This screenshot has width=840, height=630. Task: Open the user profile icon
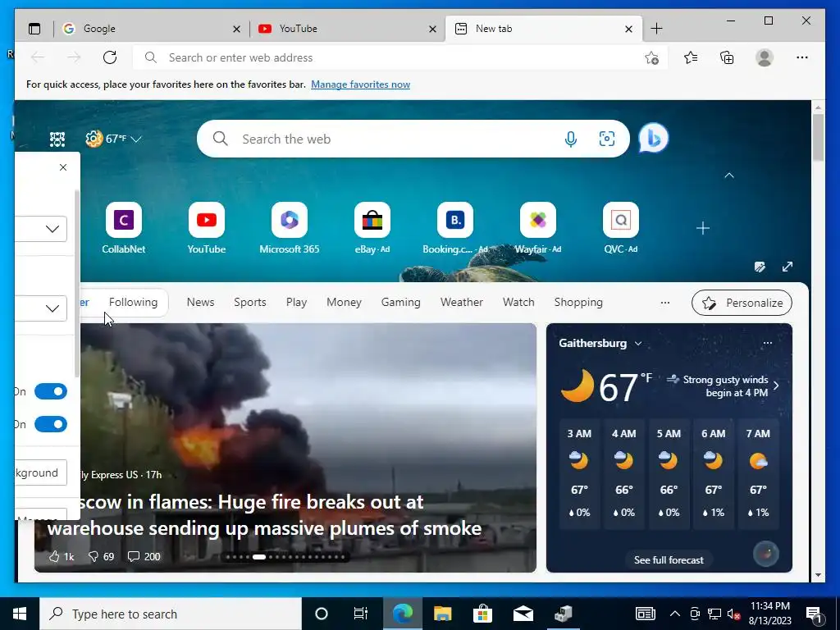pos(765,57)
